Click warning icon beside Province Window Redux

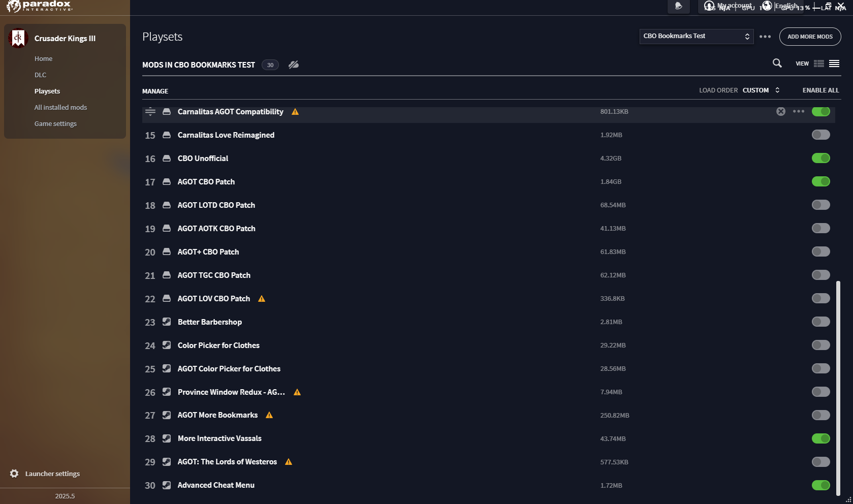297,392
